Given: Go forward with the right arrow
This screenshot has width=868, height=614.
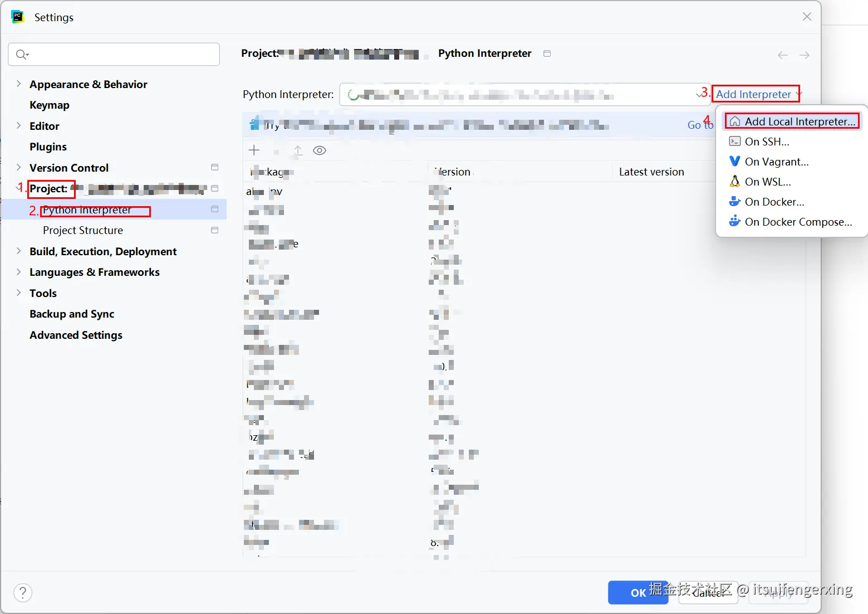Looking at the screenshot, I should coord(805,55).
